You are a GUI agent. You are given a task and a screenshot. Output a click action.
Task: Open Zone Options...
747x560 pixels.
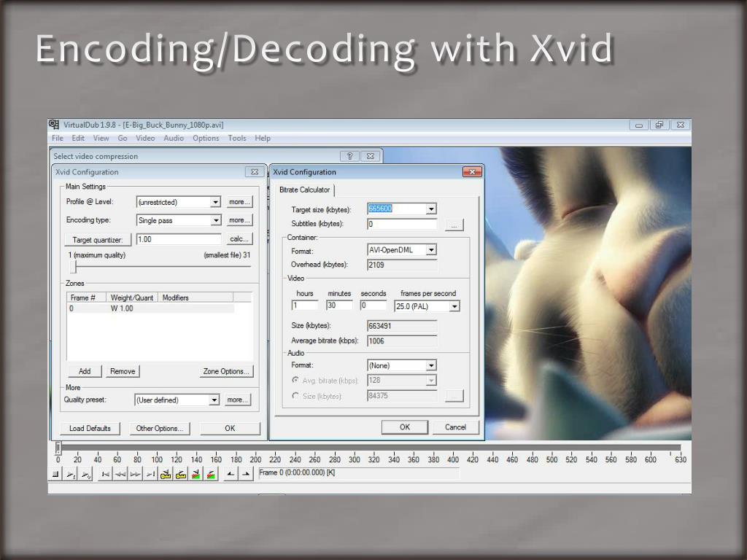(226, 371)
